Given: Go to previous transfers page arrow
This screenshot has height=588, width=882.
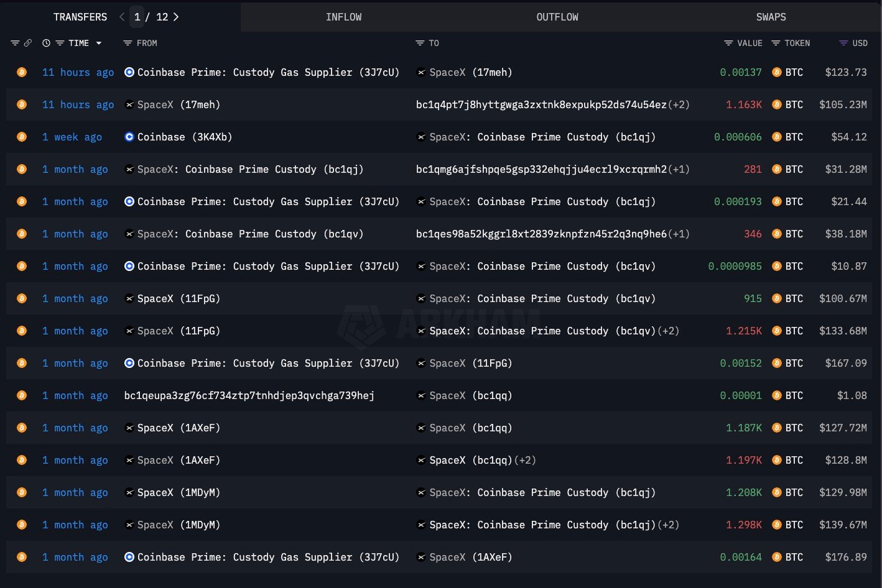Looking at the screenshot, I should pos(122,17).
